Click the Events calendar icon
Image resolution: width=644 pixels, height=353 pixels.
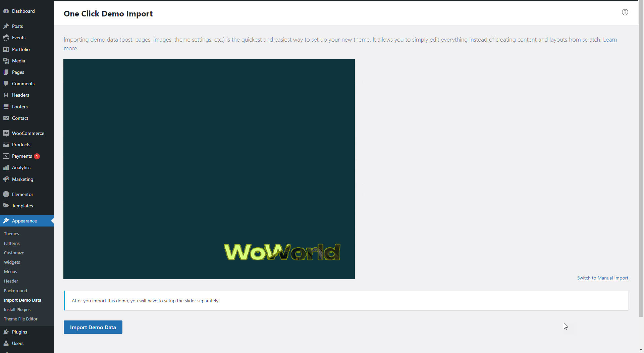pyautogui.click(x=6, y=38)
